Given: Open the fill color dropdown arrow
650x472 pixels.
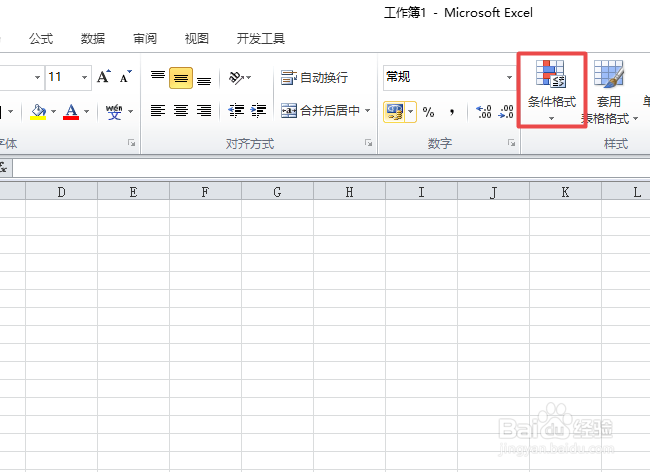Looking at the screenshot, I should click(x=53, y=111).
